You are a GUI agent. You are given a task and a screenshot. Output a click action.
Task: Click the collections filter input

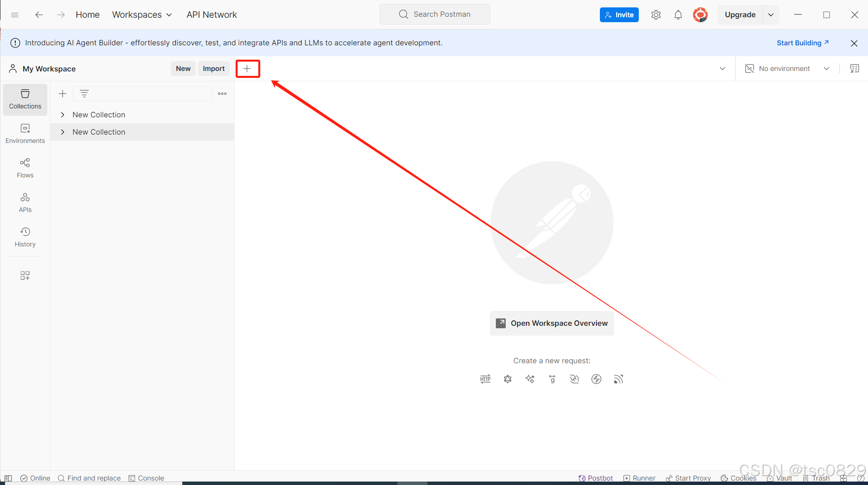pos(142,94)
